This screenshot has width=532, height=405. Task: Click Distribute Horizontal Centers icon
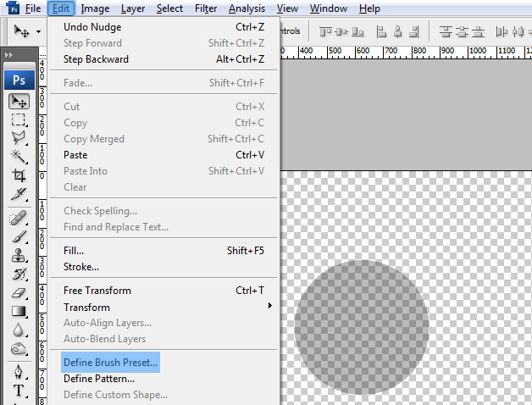[x=518, y=32]
